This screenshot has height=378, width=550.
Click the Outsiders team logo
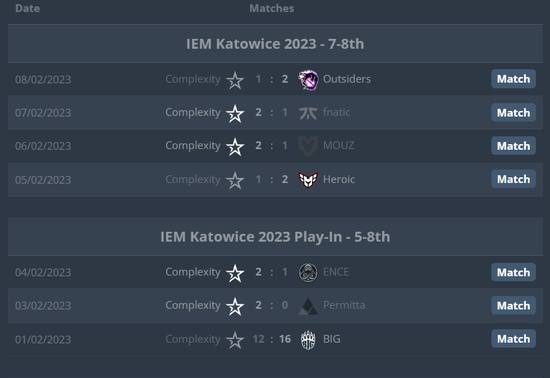(308, 80)
